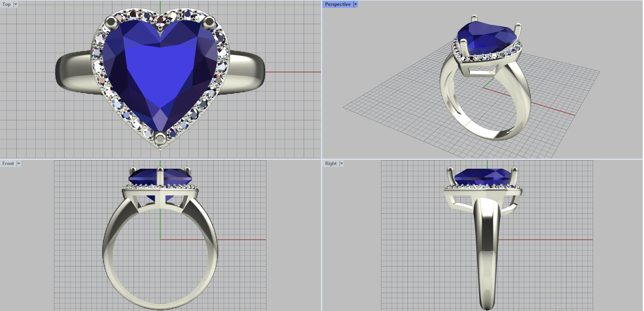Click the ring band bottom in Front view
644x311 pixels.
[x=160, y=306]
